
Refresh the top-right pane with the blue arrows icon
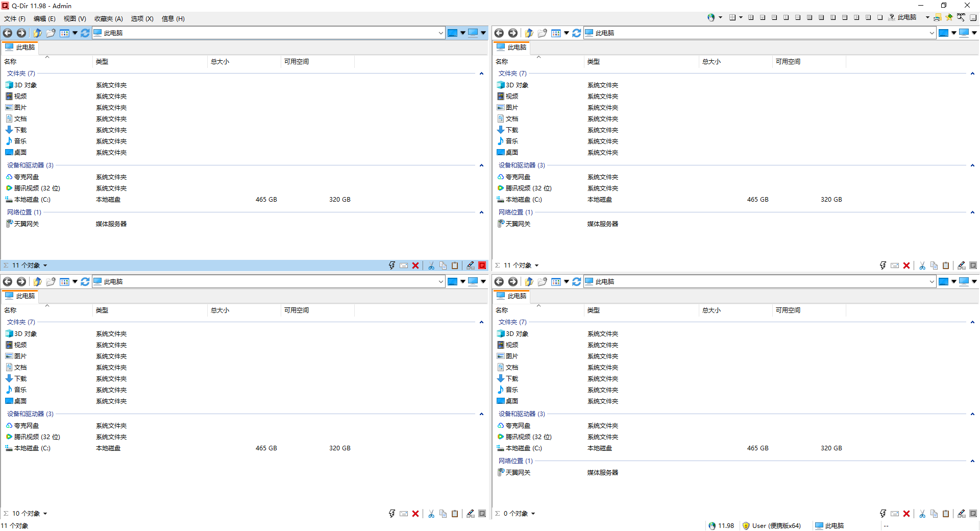[576, 33]
